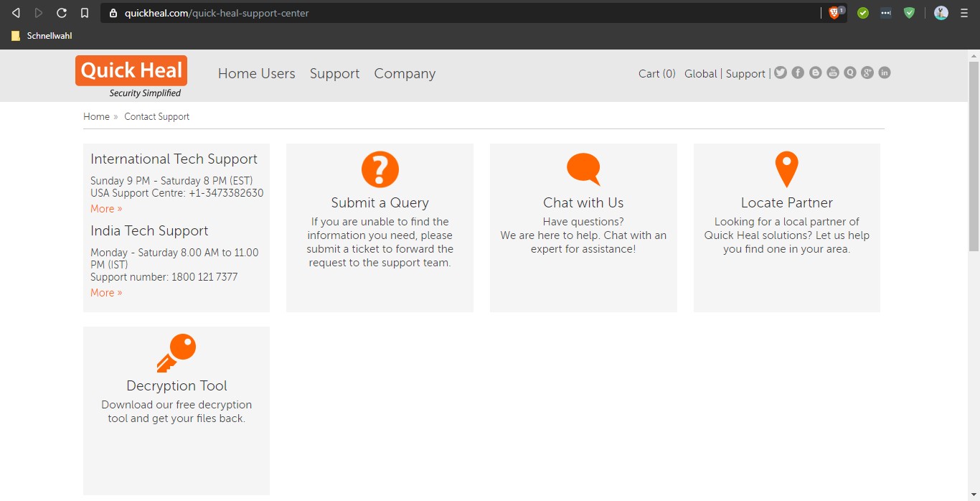This screenshot has height=501, width=980.
Task: Click the India Tech Support heading
Action: tap(149, 231)
